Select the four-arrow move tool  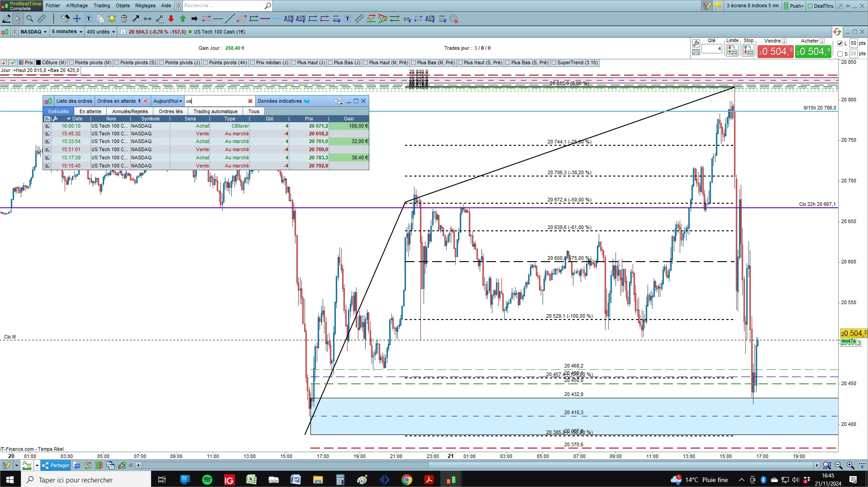click(x=77, y=19)
